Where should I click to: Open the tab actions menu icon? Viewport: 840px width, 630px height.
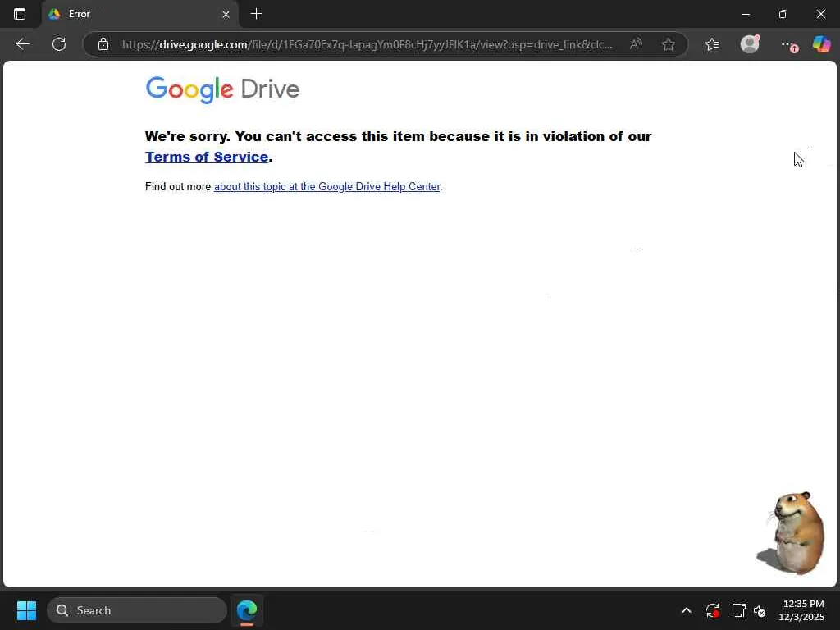tap(20, 14)
